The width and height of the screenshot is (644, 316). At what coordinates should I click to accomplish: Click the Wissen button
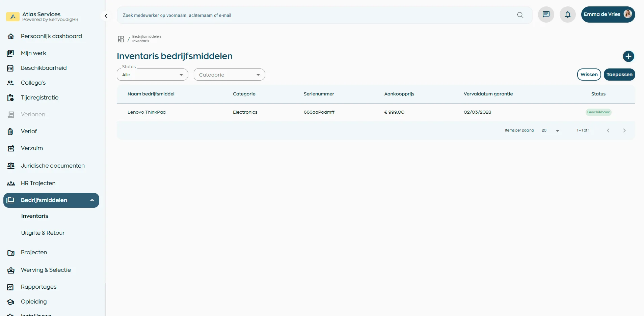click(x=589, y=75)
